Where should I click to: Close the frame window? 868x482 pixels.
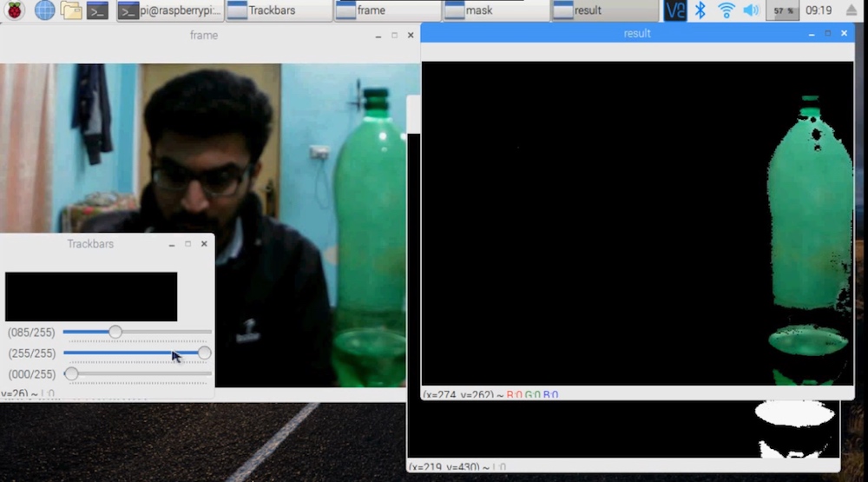coord(411,36)
